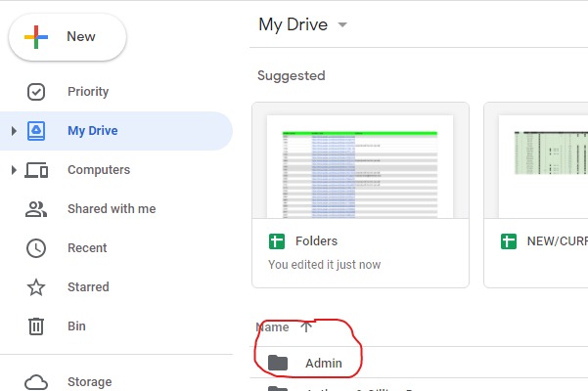The width and height of the screenshot is (588, 391).
Task: Click the My Drive heading text
Action: [293, 24]
